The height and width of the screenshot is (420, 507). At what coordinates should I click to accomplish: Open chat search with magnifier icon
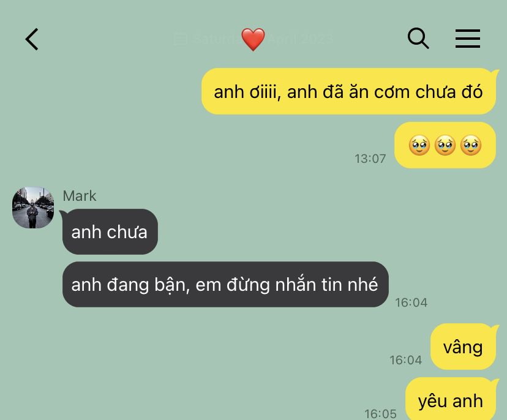418,38
